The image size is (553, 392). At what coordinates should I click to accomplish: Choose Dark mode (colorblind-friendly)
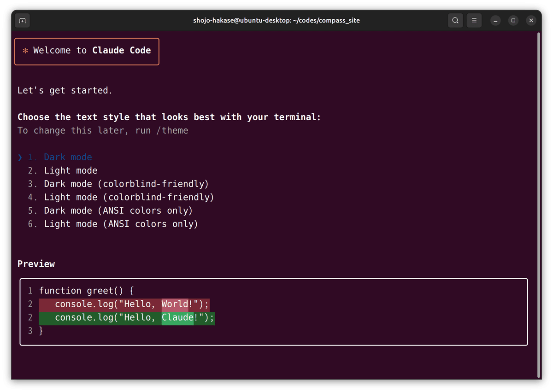pos(126,184)
